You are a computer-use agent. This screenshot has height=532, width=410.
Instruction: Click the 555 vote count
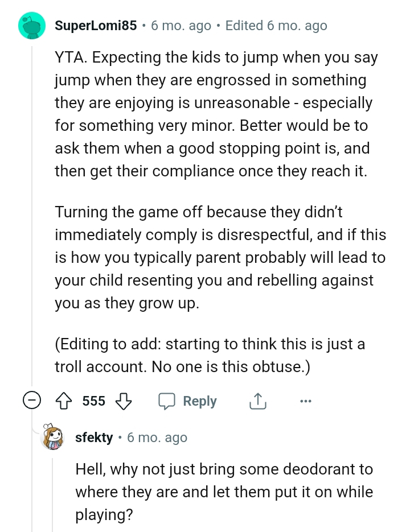point(93,401)
